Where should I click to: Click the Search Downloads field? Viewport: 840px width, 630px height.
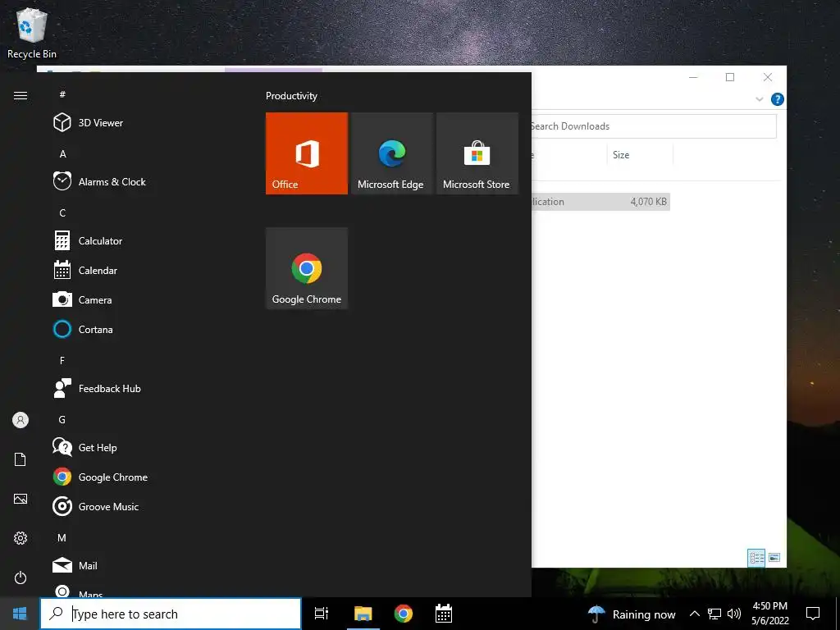pyautogui.click(x=654, y=126)
